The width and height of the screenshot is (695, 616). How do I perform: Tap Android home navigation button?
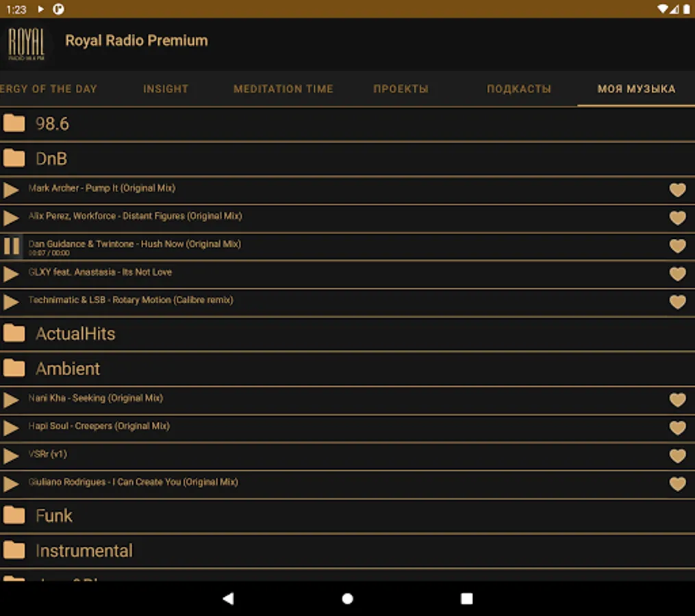click(348, 599)
